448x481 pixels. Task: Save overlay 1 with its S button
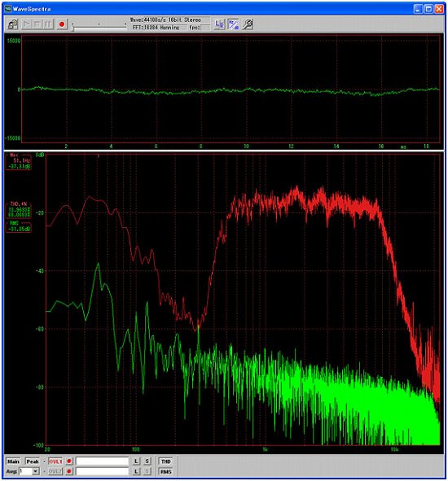click(147, 461)
